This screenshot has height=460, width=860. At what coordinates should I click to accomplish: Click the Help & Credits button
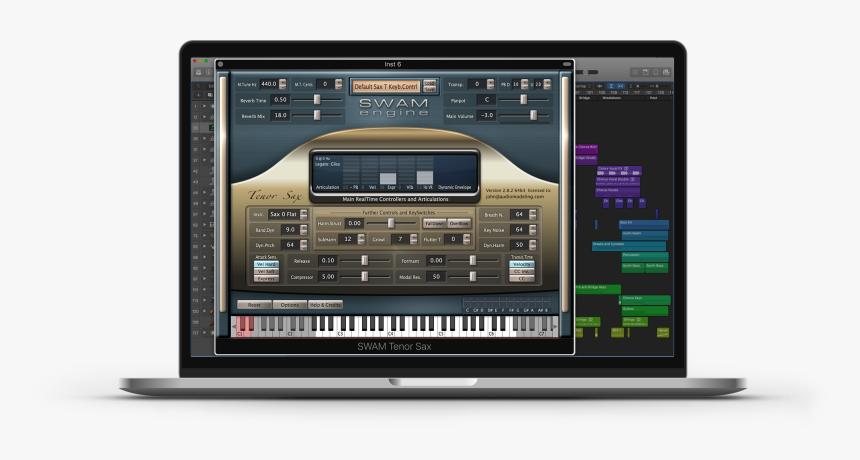tap(326, 305)
